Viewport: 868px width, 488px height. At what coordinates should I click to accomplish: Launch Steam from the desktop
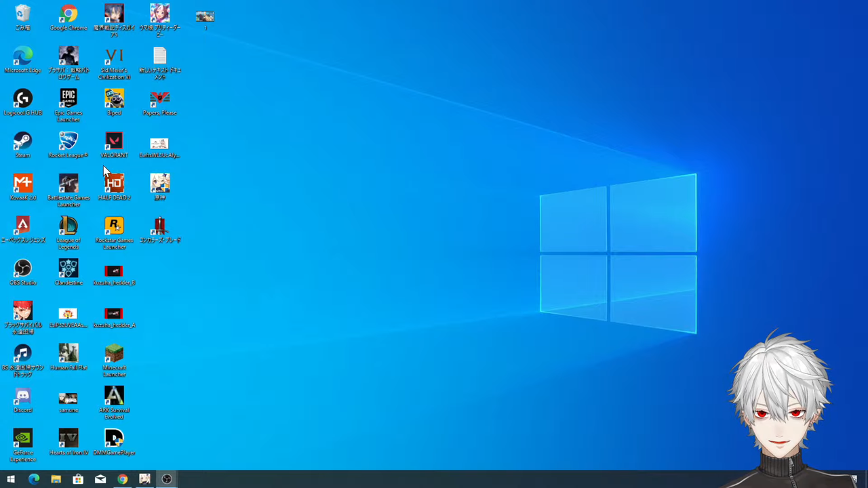[x=22, y=145]
